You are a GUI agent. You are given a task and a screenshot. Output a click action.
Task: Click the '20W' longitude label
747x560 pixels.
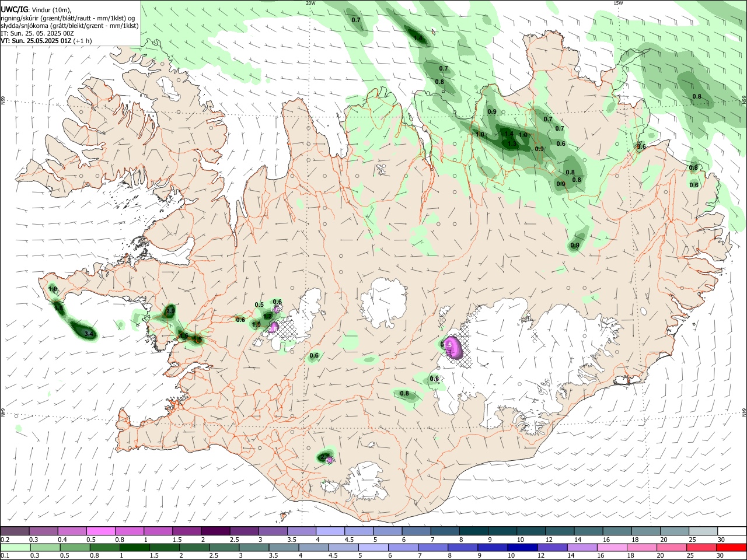(x=310, y=3)
